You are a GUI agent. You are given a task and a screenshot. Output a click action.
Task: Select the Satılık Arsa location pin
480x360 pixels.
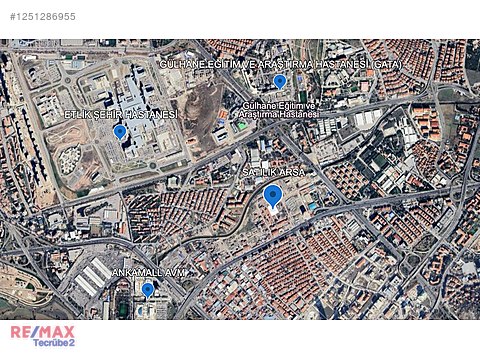[x=273, y=196]
